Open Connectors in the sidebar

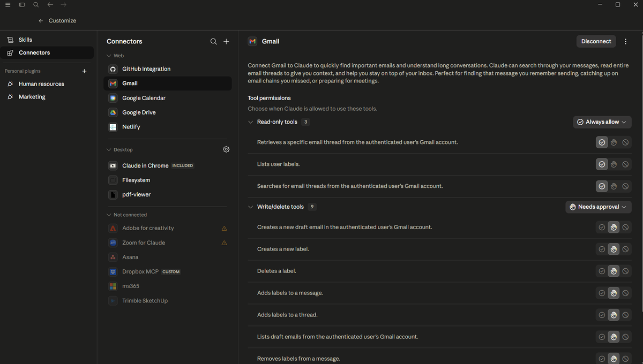tap(47, 52)
